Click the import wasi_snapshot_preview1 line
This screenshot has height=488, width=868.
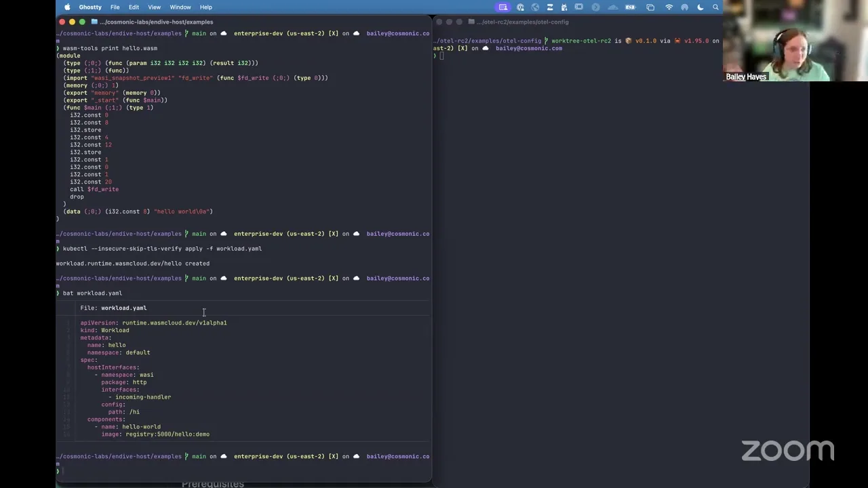[x=195, y=78]
